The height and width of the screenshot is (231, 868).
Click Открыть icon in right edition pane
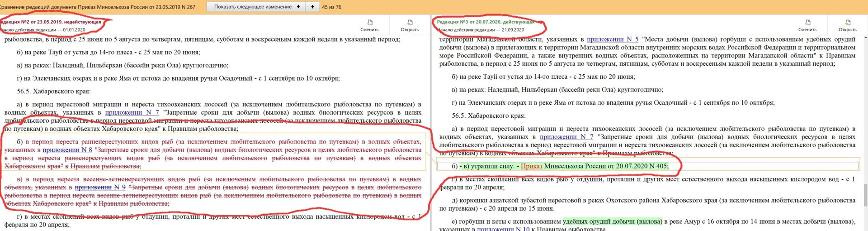click(x=847, y=23)
